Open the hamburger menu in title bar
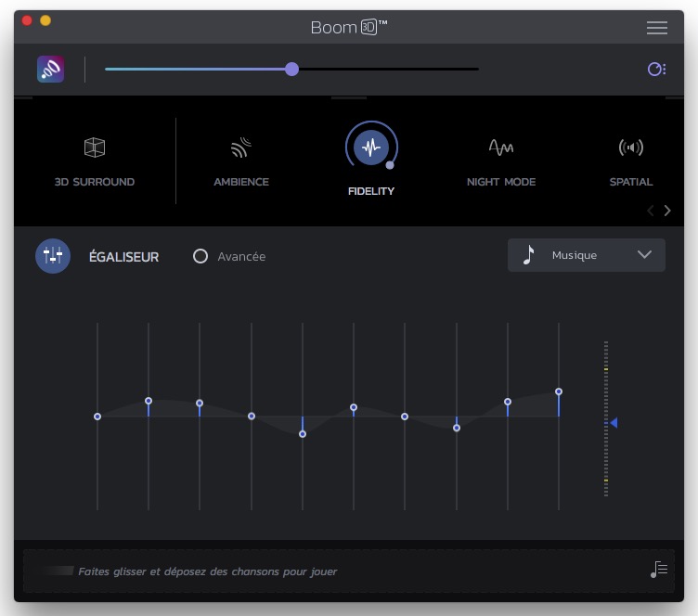 tap(656, 28)
